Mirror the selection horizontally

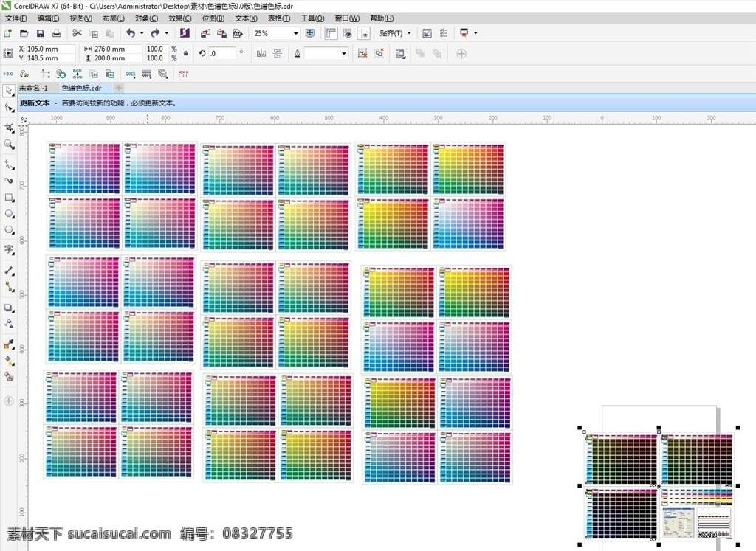(x=261, y=53)
